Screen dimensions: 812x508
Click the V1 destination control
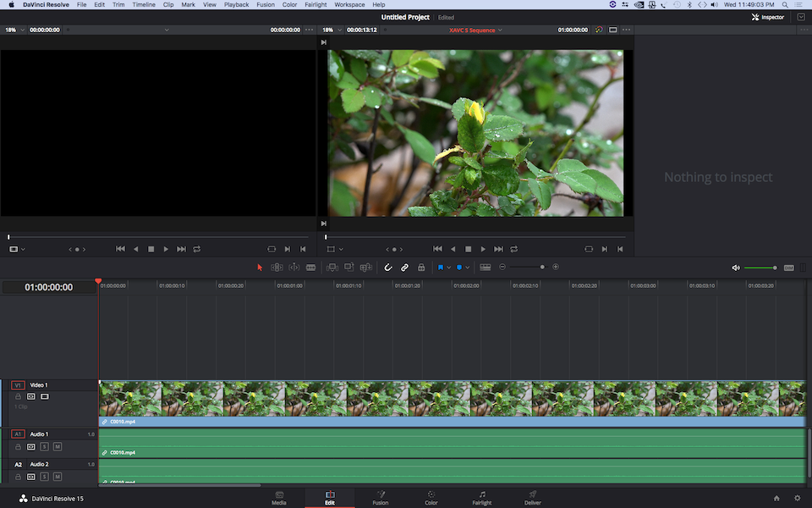[x=18, y=385]
